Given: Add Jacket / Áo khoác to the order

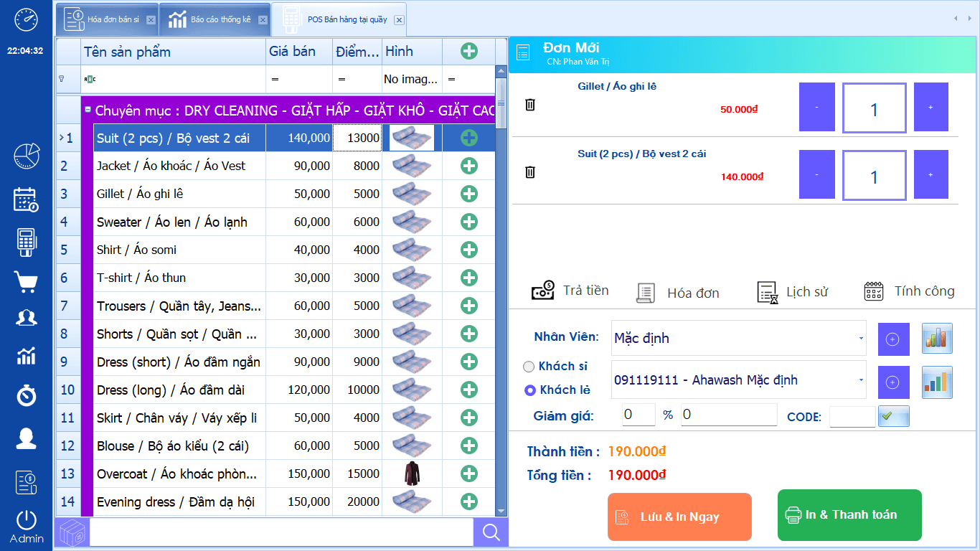Looking at the screenshot, I should click(468, 166).
